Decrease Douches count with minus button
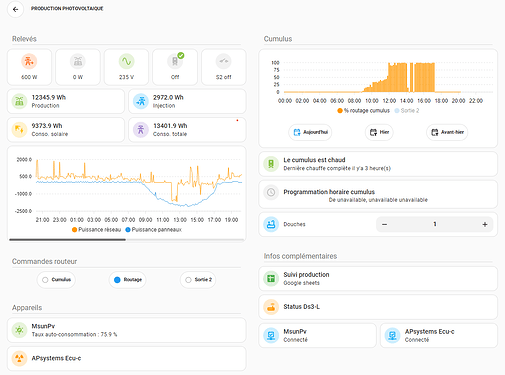505x375 pixels. coord(384,224)
